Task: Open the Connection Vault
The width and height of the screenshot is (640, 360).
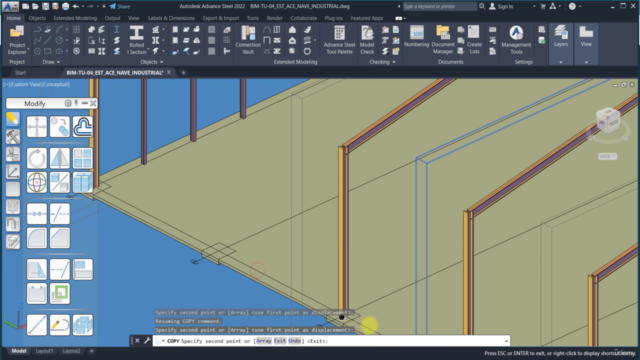Action: [248, 40]
